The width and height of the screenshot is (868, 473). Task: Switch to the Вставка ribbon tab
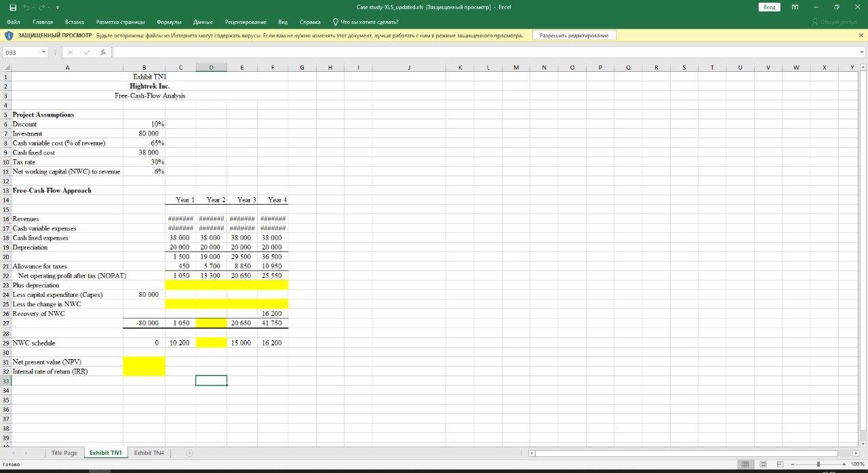pyautogui.click(x=75, y=22)
